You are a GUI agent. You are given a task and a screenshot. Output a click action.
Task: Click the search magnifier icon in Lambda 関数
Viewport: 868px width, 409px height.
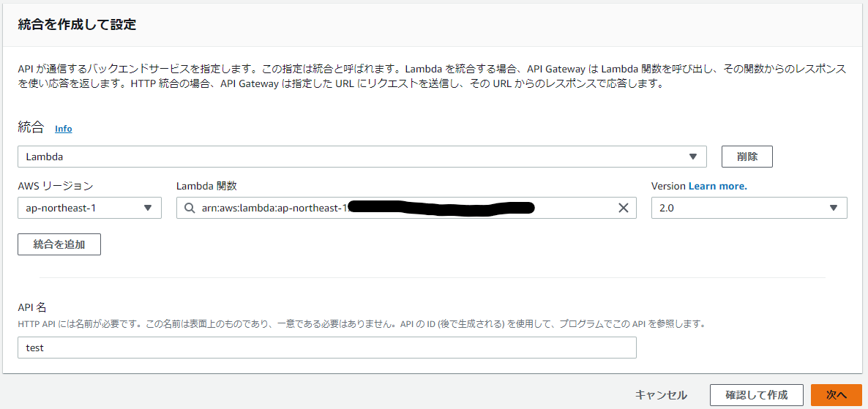190,208
